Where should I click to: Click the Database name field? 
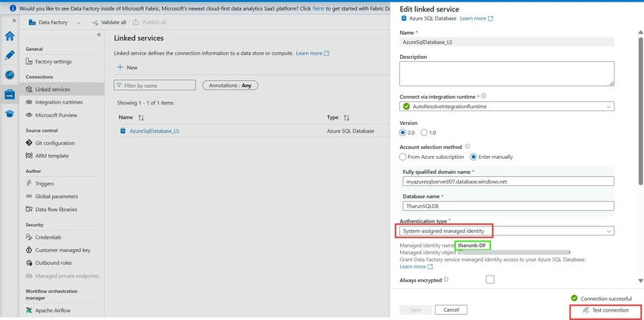point(508,206)
